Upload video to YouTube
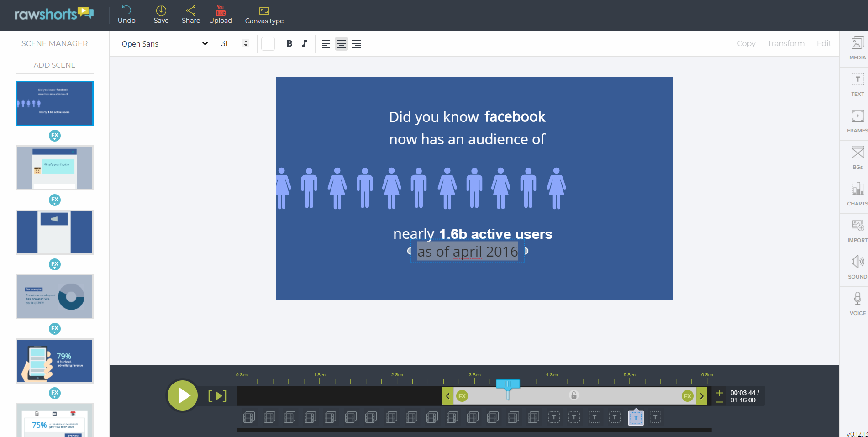The height and width of the screenshot is (437, 868). [221, 15]
